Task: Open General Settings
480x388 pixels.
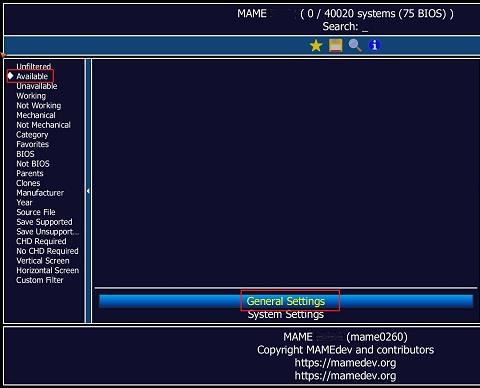Action: (x=286, y=301)
